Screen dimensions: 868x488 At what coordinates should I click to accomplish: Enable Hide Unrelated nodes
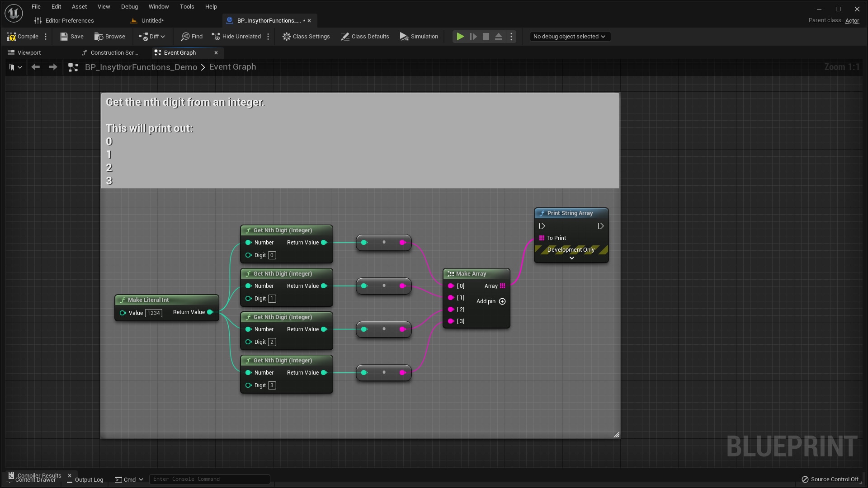(x=236, y=36)
